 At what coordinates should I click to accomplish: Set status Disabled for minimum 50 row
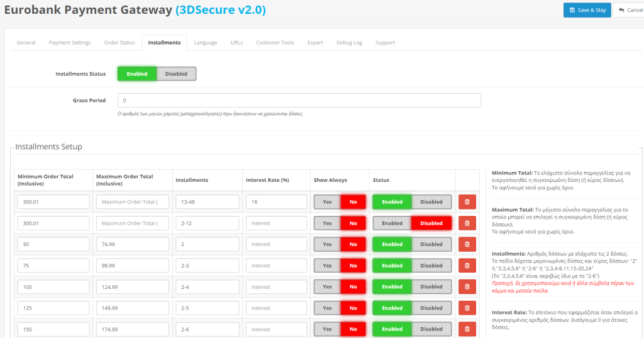point(431,244)
